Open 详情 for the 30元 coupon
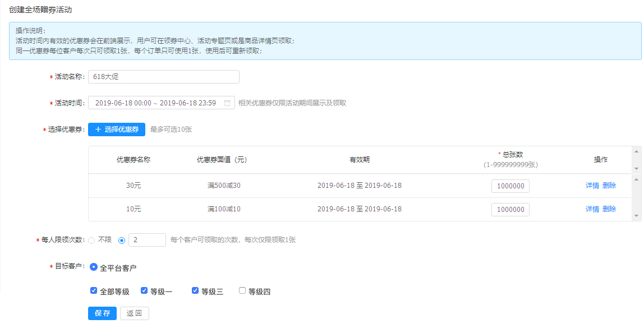This screenshot has width=644, height=333. [x=592, y=186]
